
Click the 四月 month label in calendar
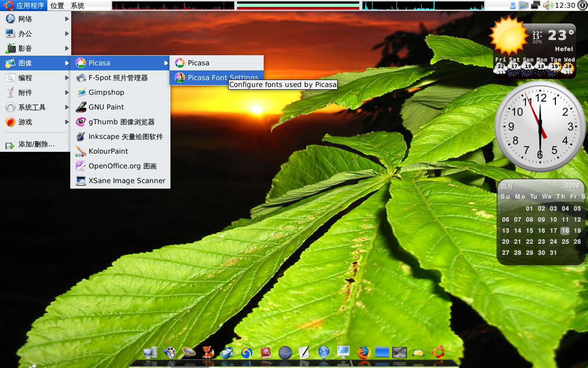point(507,187)
